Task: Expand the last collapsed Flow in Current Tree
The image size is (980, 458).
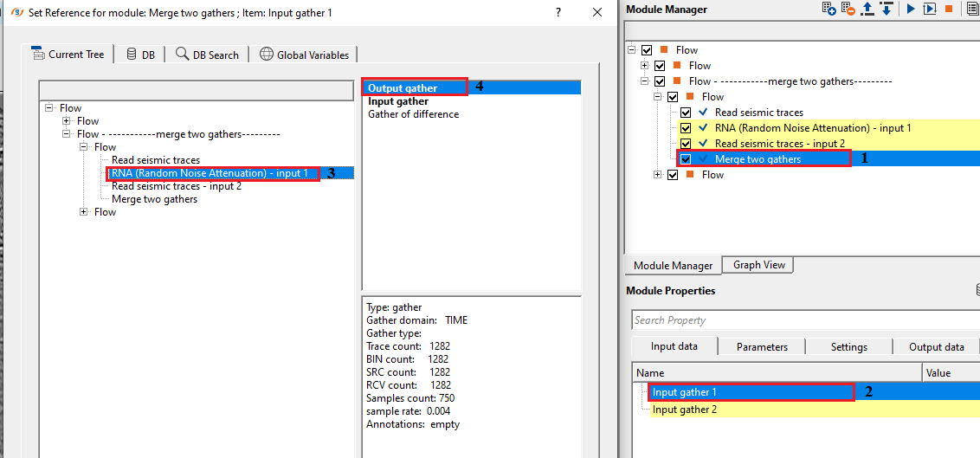Action: pos(84,212)
